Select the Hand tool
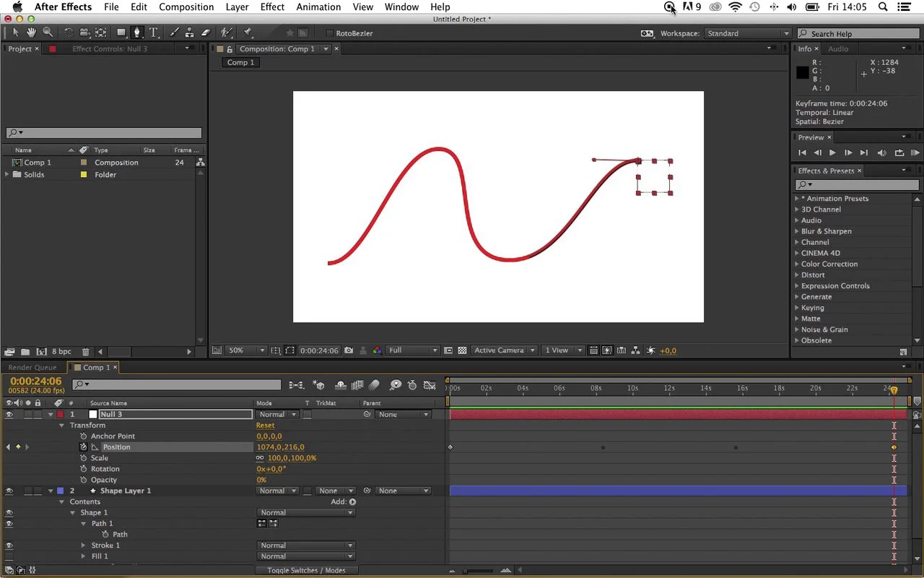The image size is (924, 578). point(31,33)
